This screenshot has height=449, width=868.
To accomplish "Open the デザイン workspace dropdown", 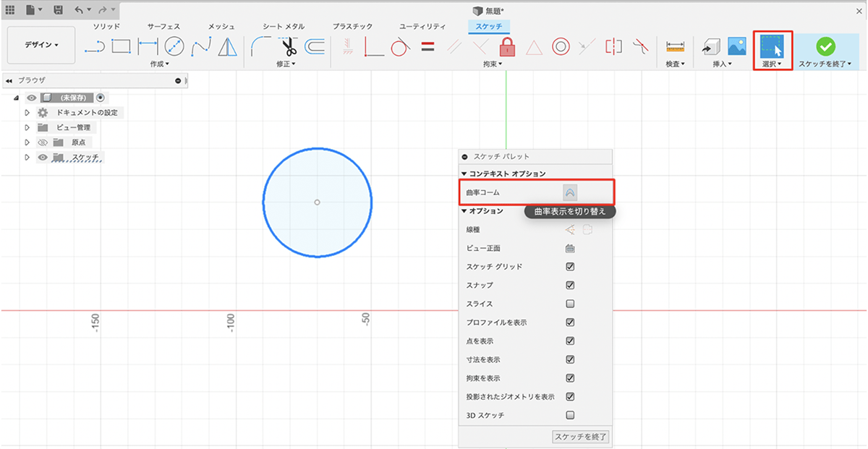I will (x=41, y=45).
